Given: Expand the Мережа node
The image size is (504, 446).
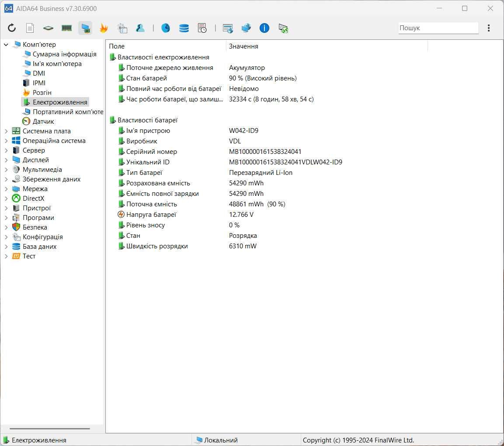Looking at the screenshot, I should click(x=6, y=189).
